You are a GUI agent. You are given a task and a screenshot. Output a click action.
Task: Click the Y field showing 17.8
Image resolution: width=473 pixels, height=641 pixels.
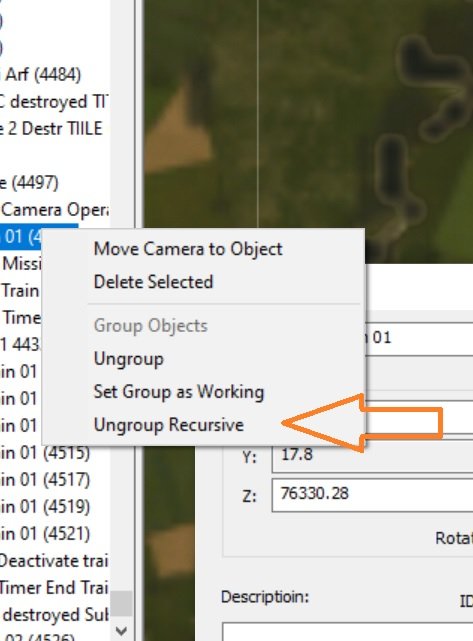pos(372,457)
